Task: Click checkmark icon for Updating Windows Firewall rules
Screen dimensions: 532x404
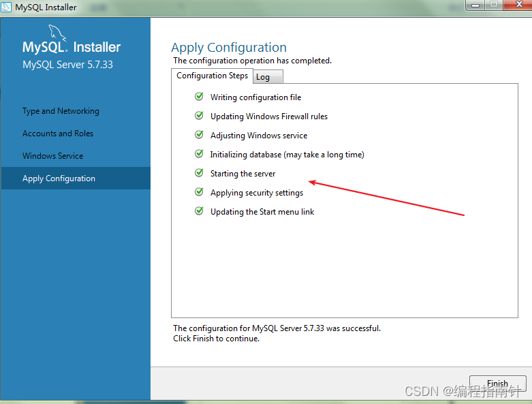Action: [x=199, y=116]
